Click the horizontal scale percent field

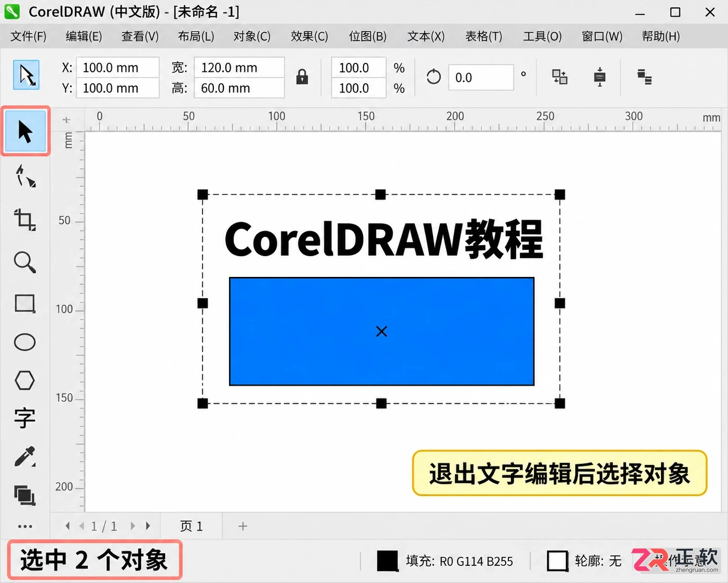(358, 68)
